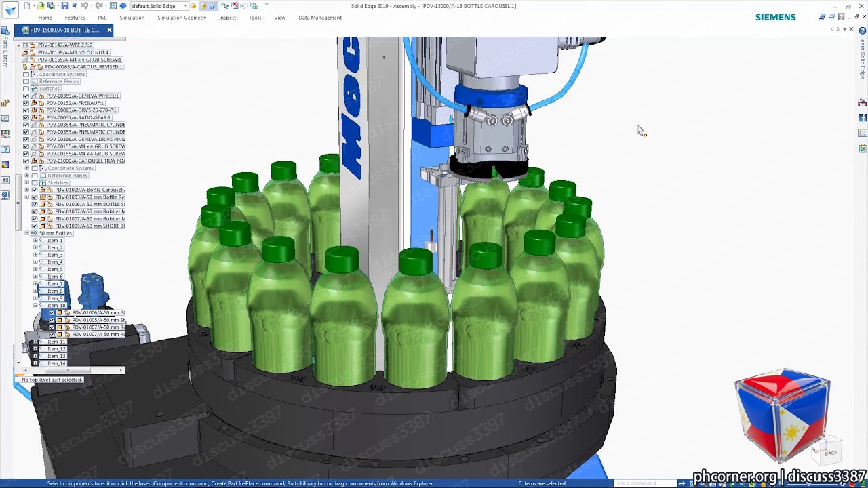This screenshot has height=488, width=868.
Task: Collapse the 50 mm Bottles group
Action: (26, 234)
